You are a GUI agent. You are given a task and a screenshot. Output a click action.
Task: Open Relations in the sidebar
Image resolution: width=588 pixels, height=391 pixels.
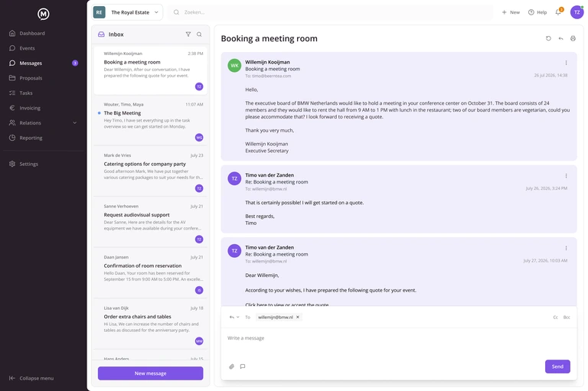coord(30,123)
